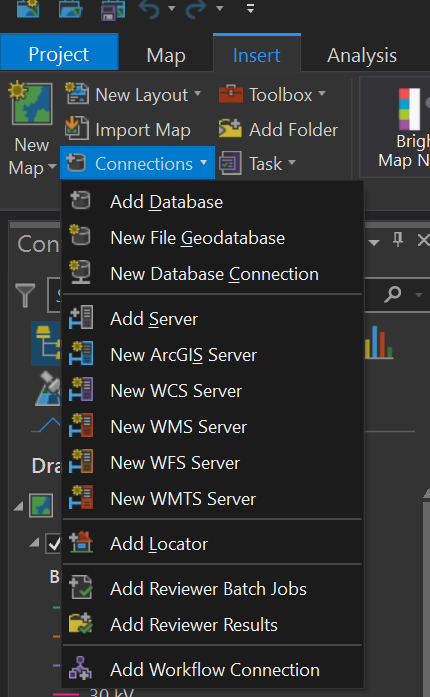
Task: Switch to the Analysis ribbon tab
Action: [362, 56]
